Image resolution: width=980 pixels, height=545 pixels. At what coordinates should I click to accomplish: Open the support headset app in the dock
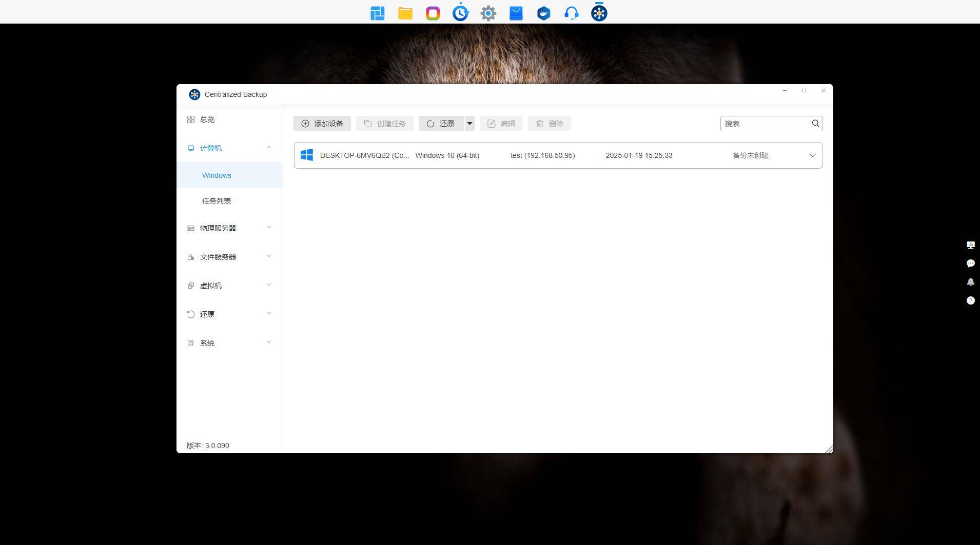571,13
